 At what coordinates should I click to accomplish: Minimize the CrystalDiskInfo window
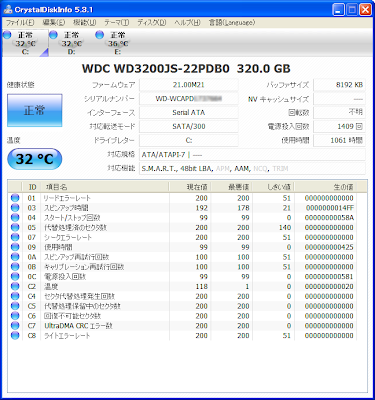[x=338, y=10]
